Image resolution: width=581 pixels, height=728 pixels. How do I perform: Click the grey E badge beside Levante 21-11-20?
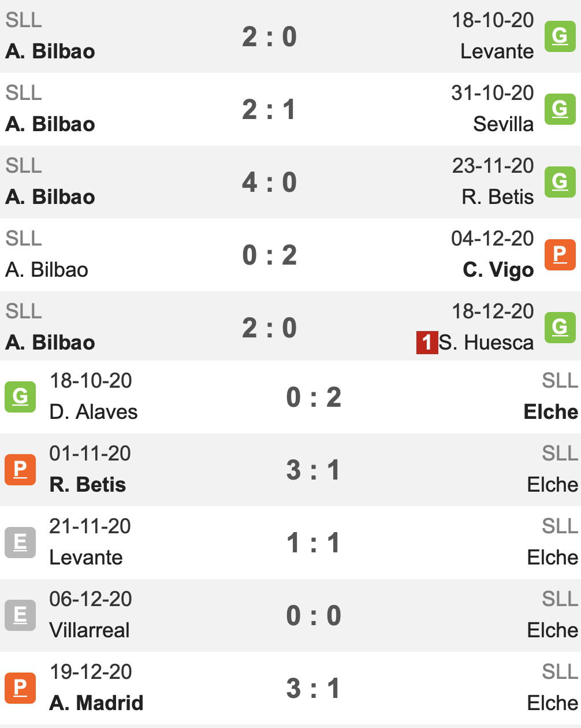(x=20, y=543)
